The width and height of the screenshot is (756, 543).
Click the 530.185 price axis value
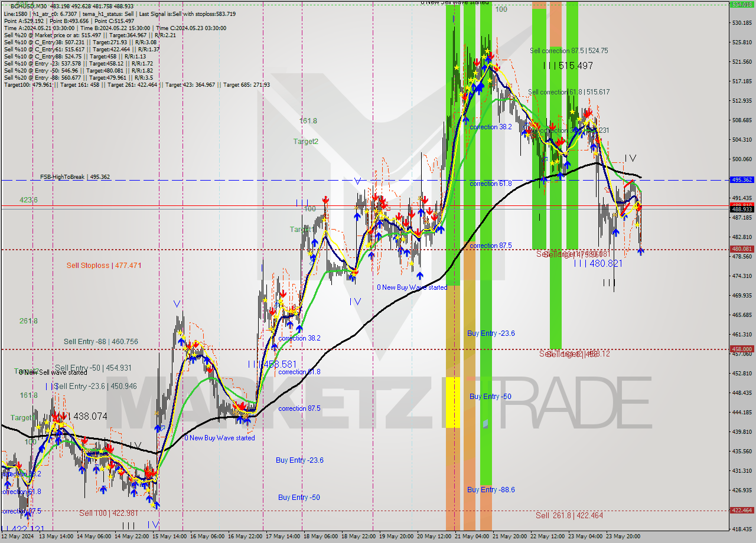pyautogui.click(x=741, y=23)
